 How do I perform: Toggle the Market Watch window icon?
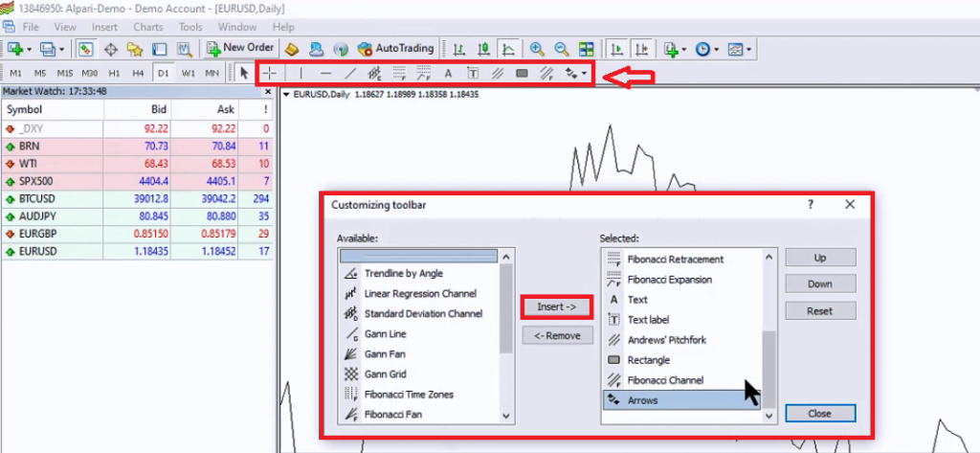tap(86, 49)
